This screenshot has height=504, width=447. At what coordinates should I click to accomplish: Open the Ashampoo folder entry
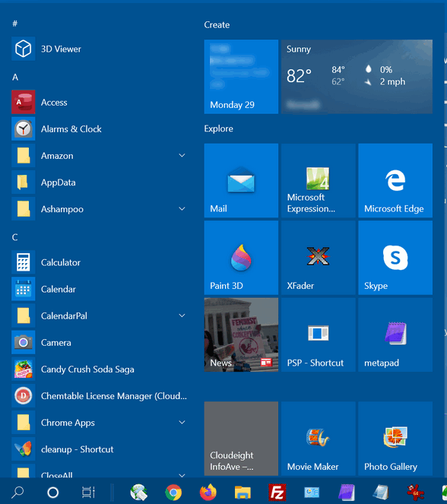[x=100, y=209]
